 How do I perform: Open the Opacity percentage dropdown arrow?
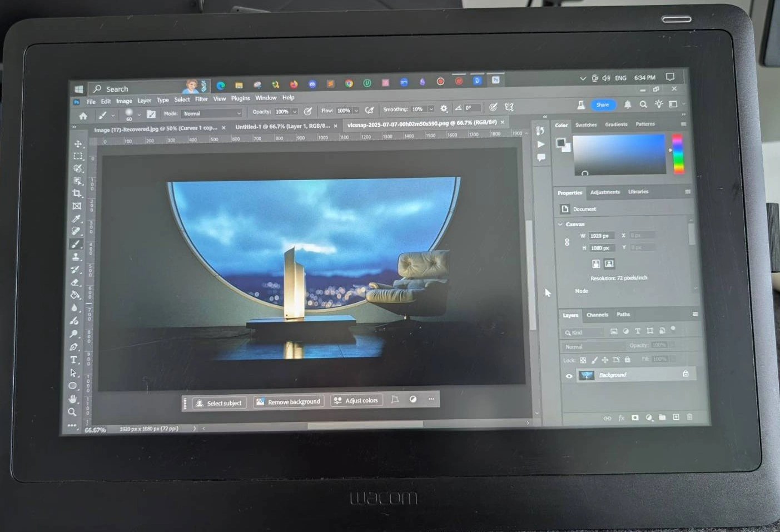[x=295, y=111]
